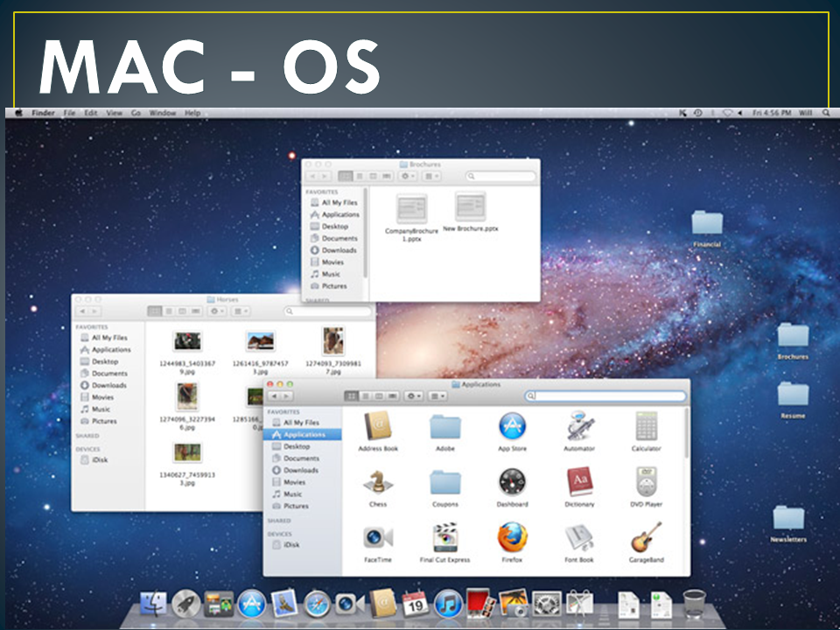This screenshot has width=840, height=630.
Task: Open Dictionary from the Applications window
Action: pos(578,482)
